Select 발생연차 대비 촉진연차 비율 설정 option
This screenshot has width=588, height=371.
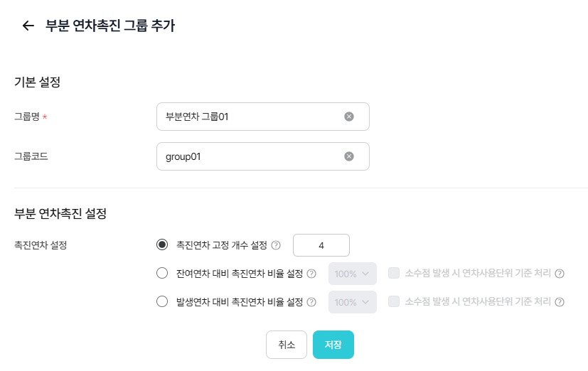tap(162, 302)
